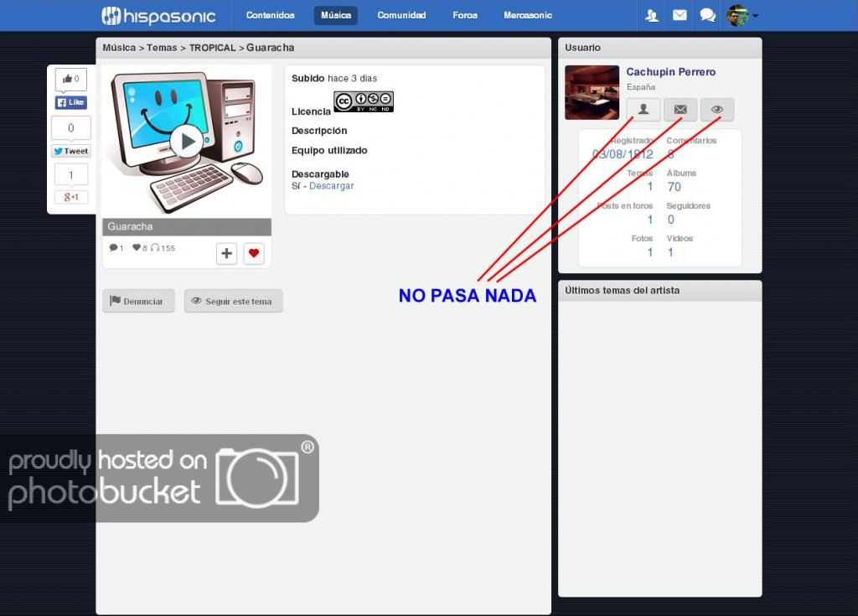Open the Cachupin Perrero profile link

(x=671, y=72)
